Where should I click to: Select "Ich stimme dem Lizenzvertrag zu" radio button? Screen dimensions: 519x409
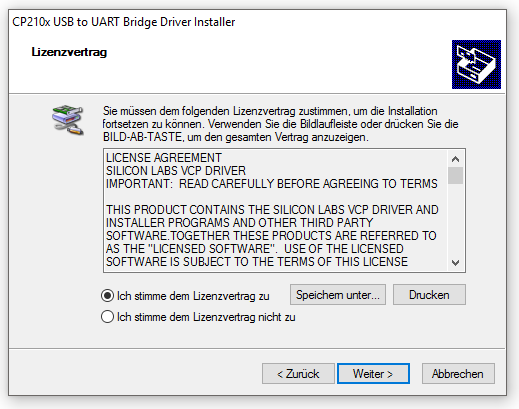point(107,296)
